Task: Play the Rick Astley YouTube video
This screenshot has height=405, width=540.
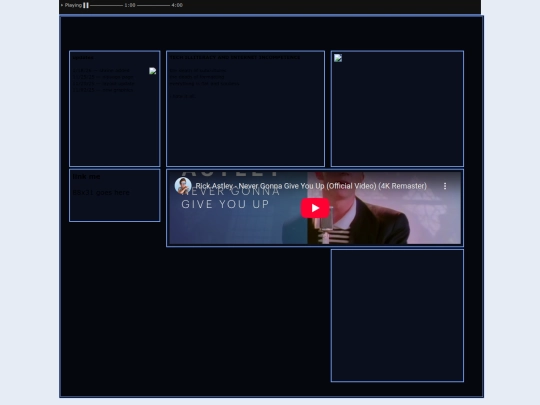Action: pos(315,208)
